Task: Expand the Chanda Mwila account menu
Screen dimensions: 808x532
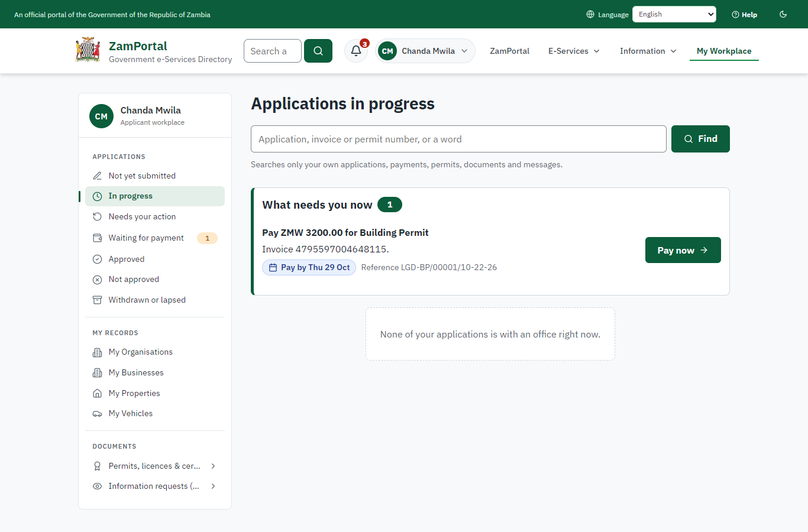Action: [425, 51]
